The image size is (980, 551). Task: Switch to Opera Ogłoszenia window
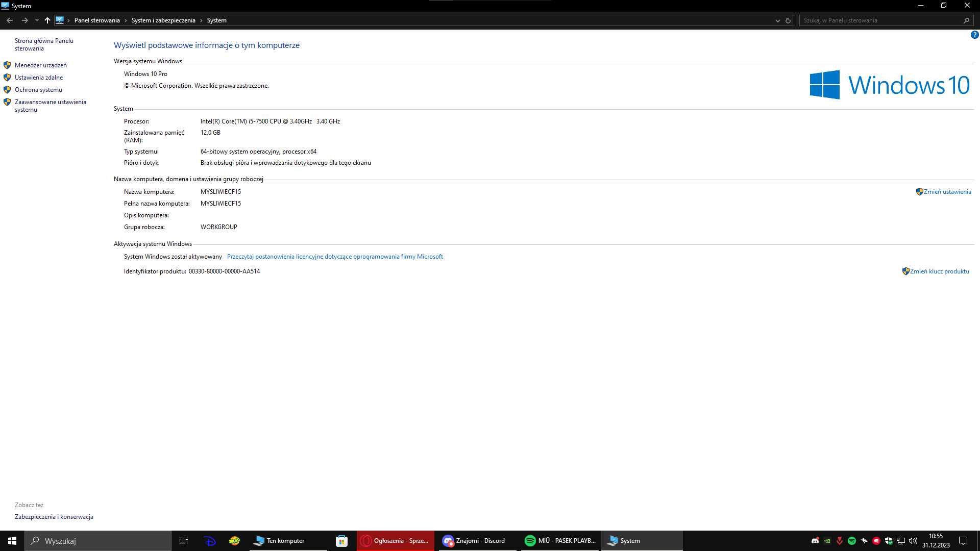[396, 541]
